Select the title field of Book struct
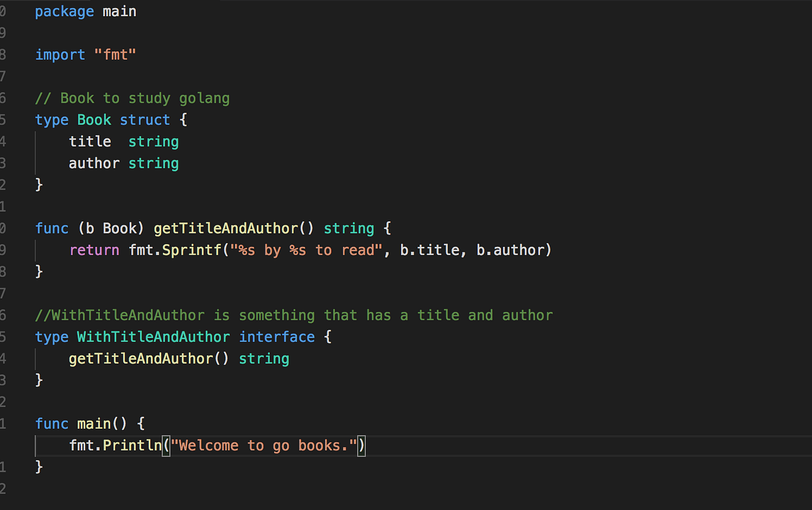This screenshot has width=812, height=510. click(x=90, y=141)
